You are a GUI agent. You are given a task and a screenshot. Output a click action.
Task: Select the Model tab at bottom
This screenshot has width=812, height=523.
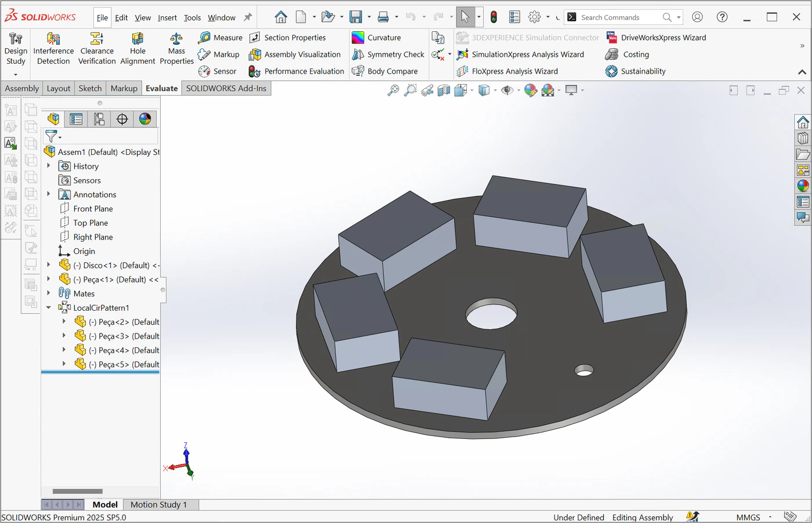pyautogui.click(x=105, y=504)
